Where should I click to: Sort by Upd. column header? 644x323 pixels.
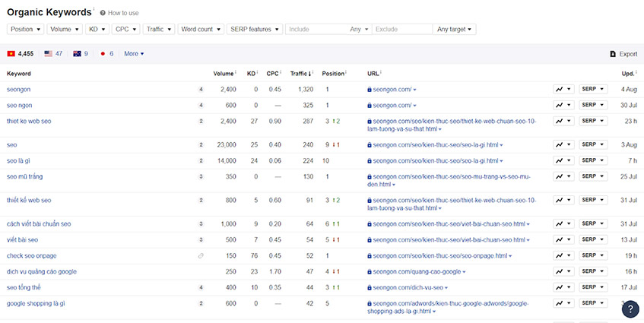pyautogui.click(x=628, y=74)
